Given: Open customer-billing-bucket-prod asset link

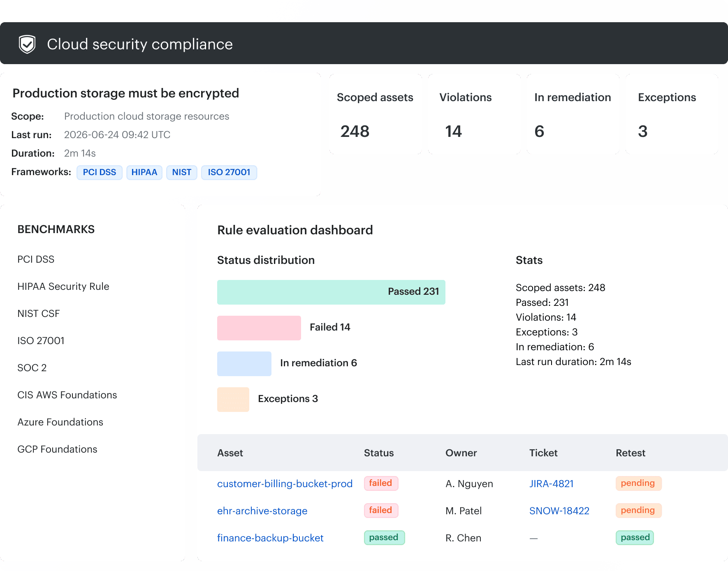Looking at the screenshot, I should pos(285,484).
